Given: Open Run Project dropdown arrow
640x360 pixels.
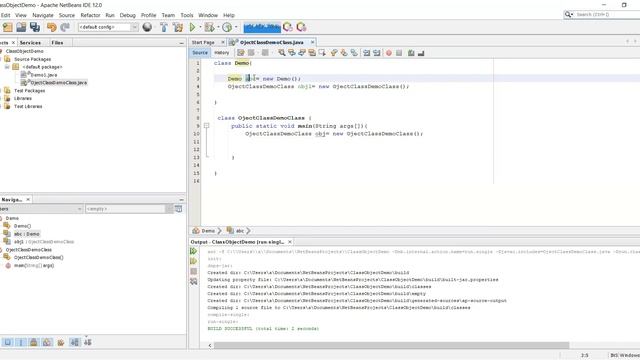Looking at the screenshot, I should pos(200,27).
